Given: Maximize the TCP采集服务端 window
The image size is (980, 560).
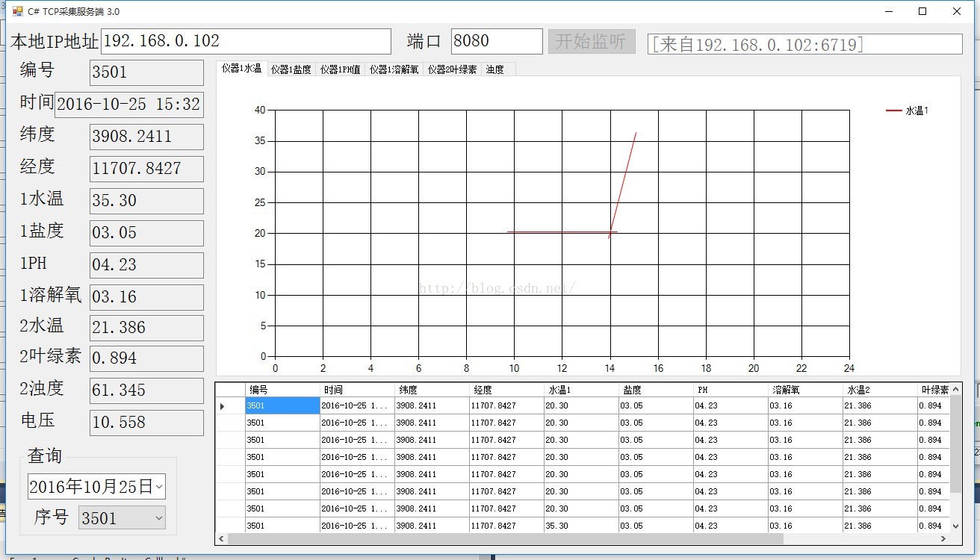Looking at the screenshot, I should coord(922,11).
